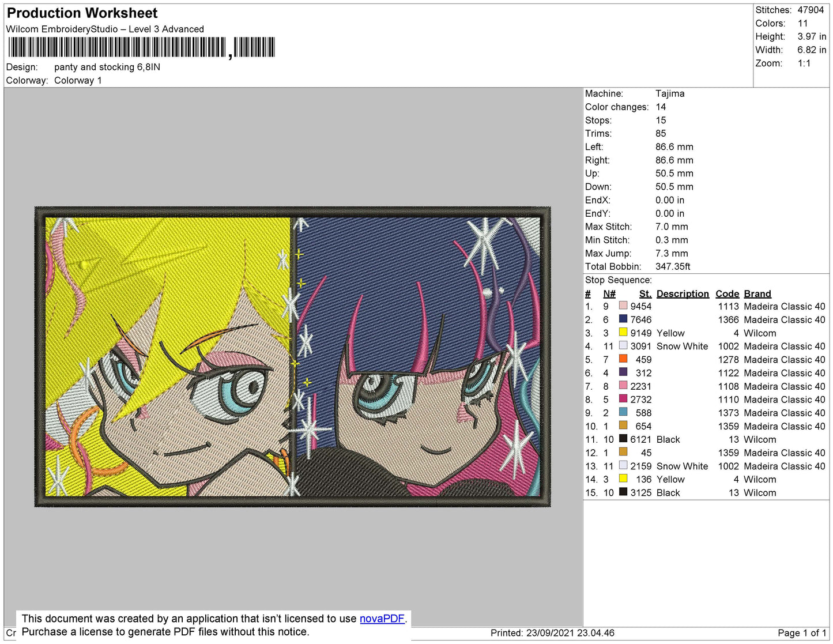
Task: Click the 'Colorway 1' value
Action: (78, 80)
